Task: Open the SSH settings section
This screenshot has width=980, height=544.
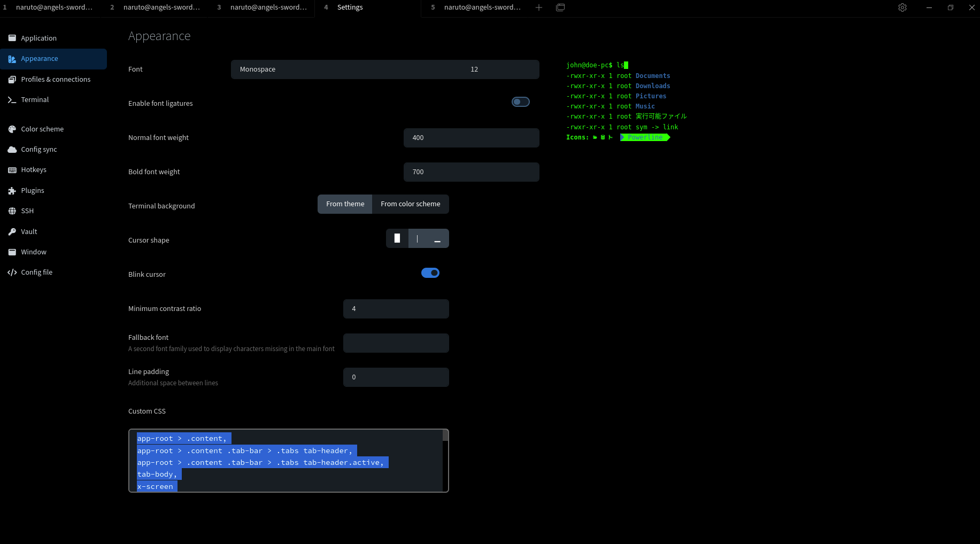Action: [x=27, y=211]
